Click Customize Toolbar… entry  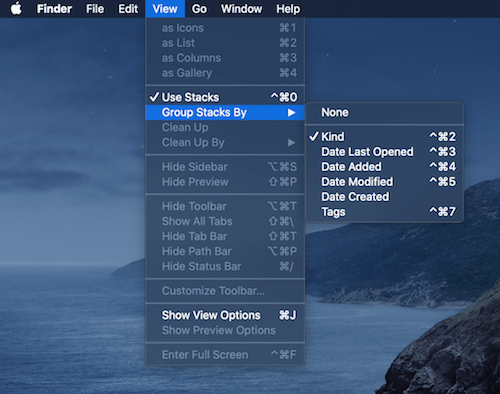(225, 291)
